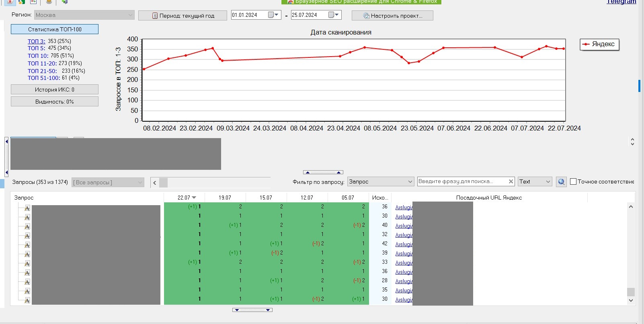Viewport: 644px width, 324px height.
Task: Open the ТОП 10 statistics link
Action: click(38, 56)
